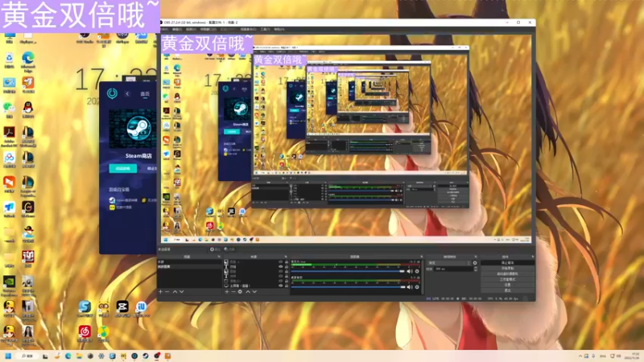Open the NVIDIA GeForce Experience desktop shortcut
This screenshot has width=644, height=362.
point(9,285)
